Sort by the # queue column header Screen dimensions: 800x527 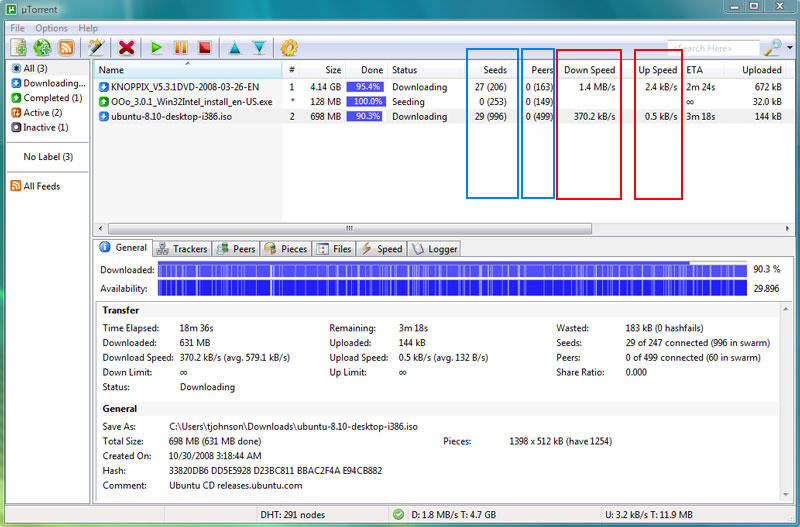[x=292, y=70]
